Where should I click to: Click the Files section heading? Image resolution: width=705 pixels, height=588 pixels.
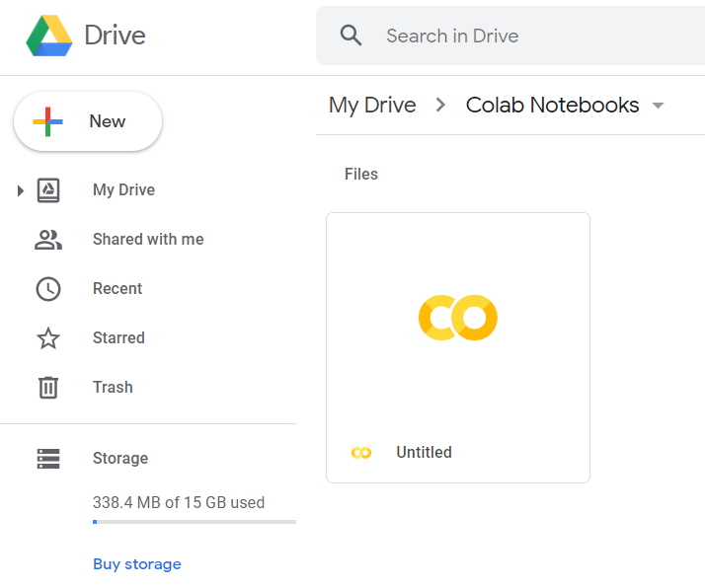[361, 174]
